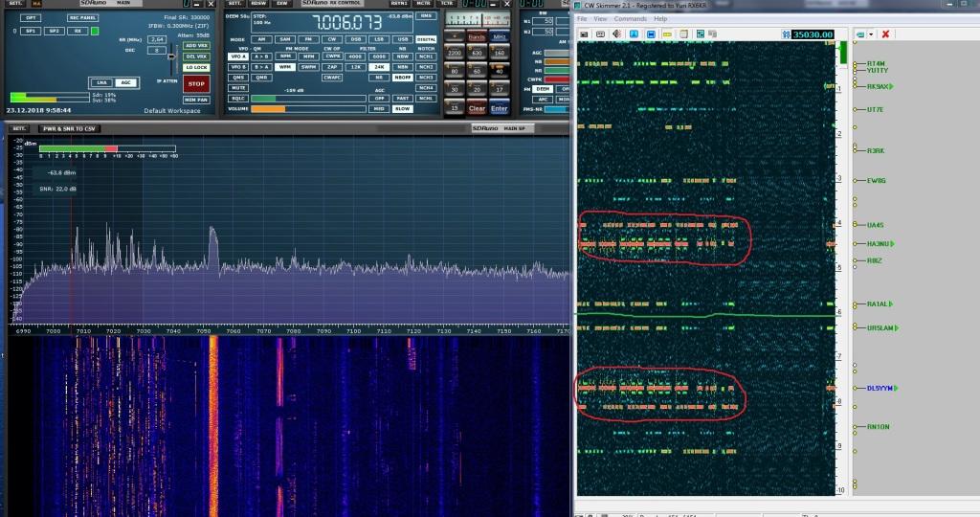Screen dimensions: 980x517
Task: Select DIGITAL mode in RX Control
Action: click(x=426, y=39)
